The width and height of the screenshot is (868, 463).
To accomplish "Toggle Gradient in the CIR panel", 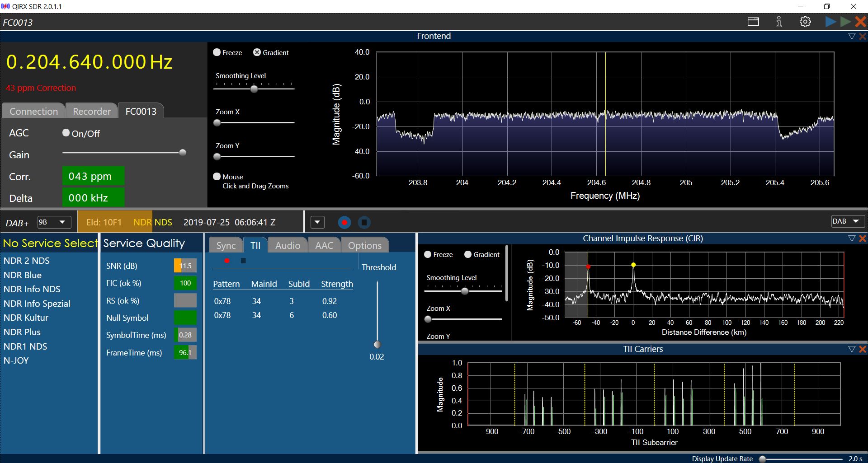I will [468, 254].
